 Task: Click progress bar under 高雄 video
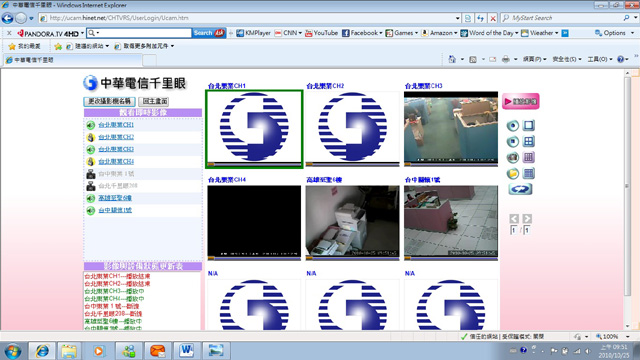point(353,258)
